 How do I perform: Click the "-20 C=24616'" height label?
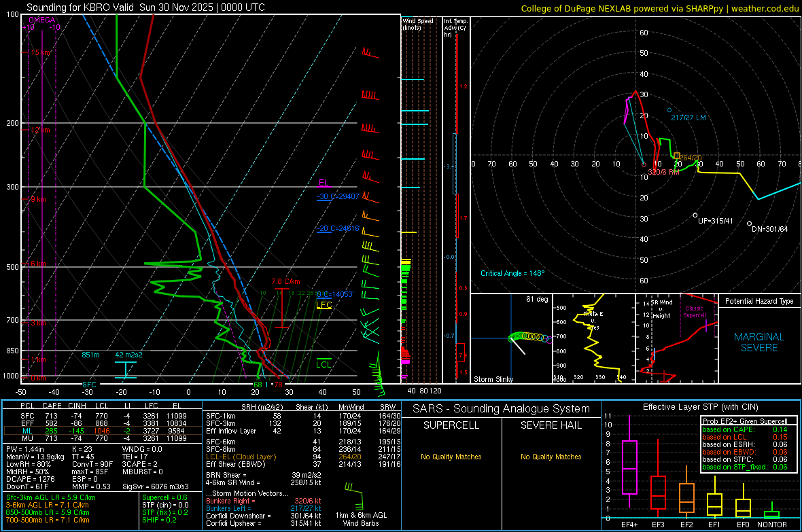pyautogui.click(x=338, y=229)
